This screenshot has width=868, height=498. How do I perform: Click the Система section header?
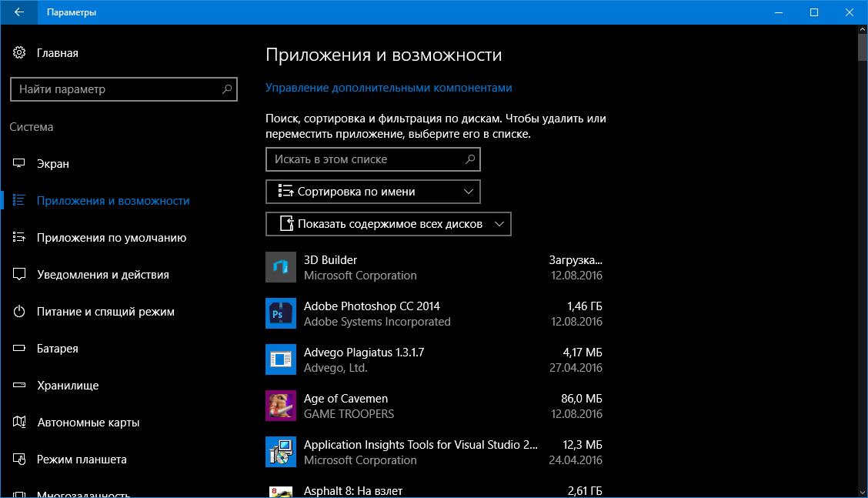32,127
